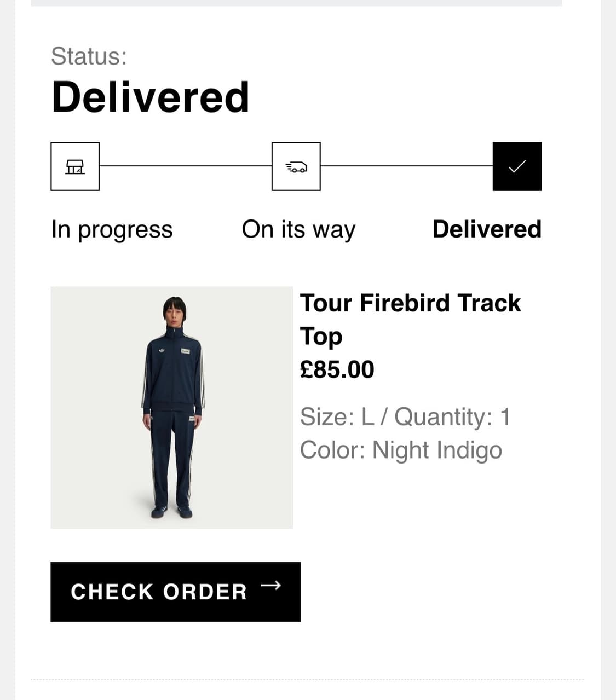The width and height of the screenshot is (616, 700).
Task: Click progress line between store and truck icons
Action: coord(186,166)
